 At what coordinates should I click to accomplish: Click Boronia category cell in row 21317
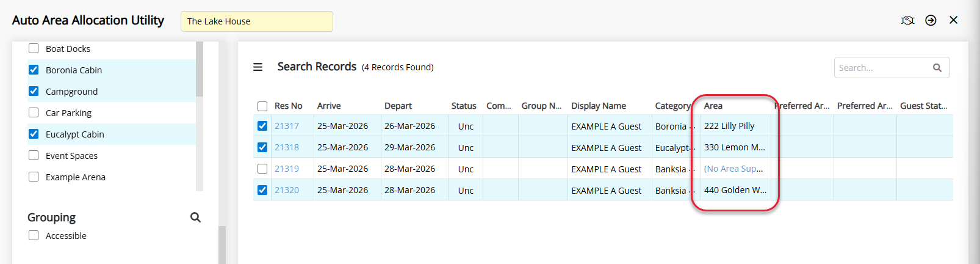(x=675, y=126)
